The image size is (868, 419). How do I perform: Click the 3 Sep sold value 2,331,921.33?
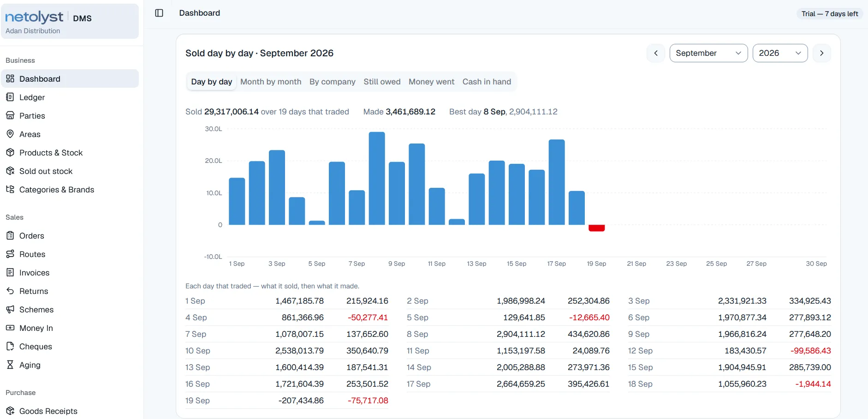pos(742,301)
